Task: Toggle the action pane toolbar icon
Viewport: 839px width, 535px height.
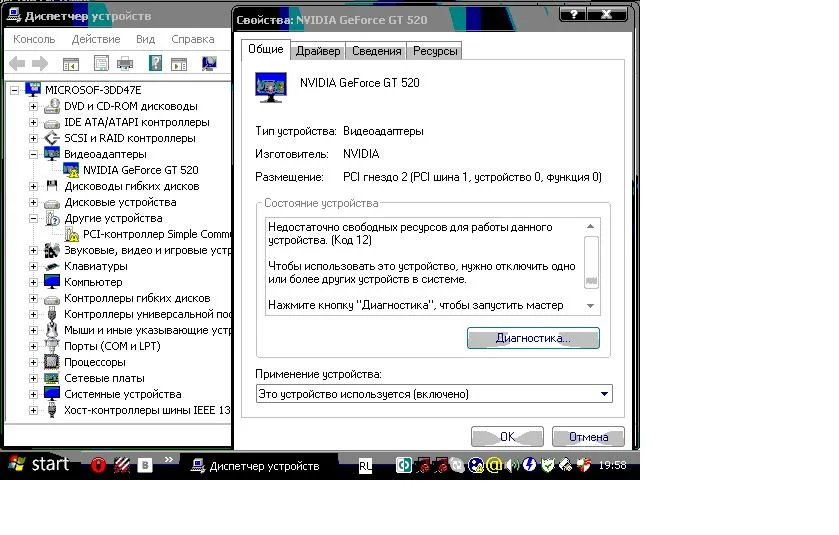Action: click(x=179, y=64)
